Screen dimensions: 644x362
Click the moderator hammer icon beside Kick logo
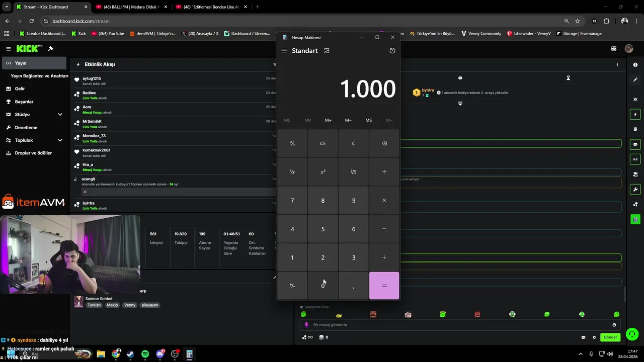point(50,49)
